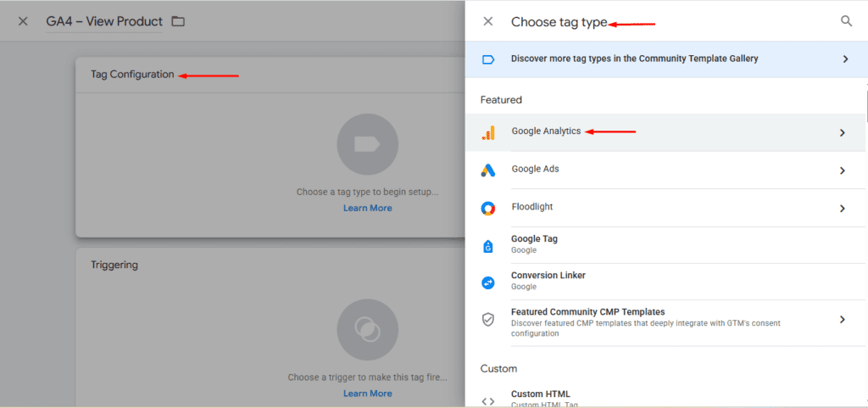Click the 'Choose a tag type to begin setup' text
The image size is (868, 408).
point(368,192)
